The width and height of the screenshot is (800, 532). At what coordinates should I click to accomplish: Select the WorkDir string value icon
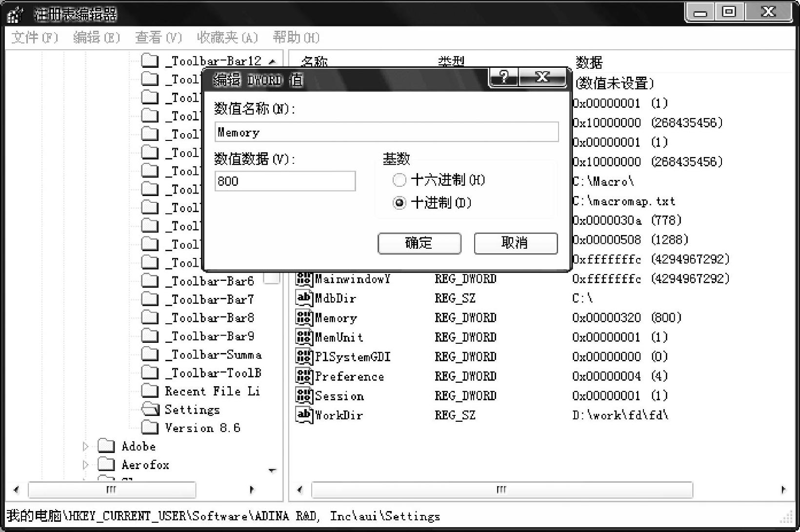(304, 415)
